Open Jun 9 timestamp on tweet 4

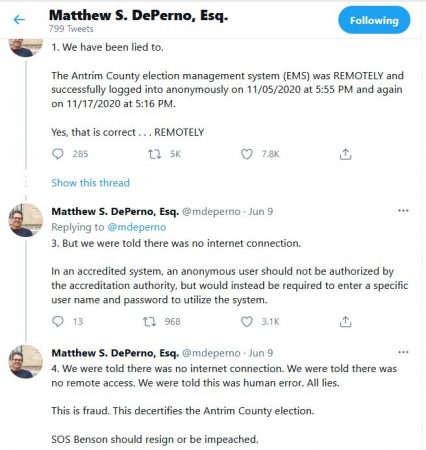(261, 353)
